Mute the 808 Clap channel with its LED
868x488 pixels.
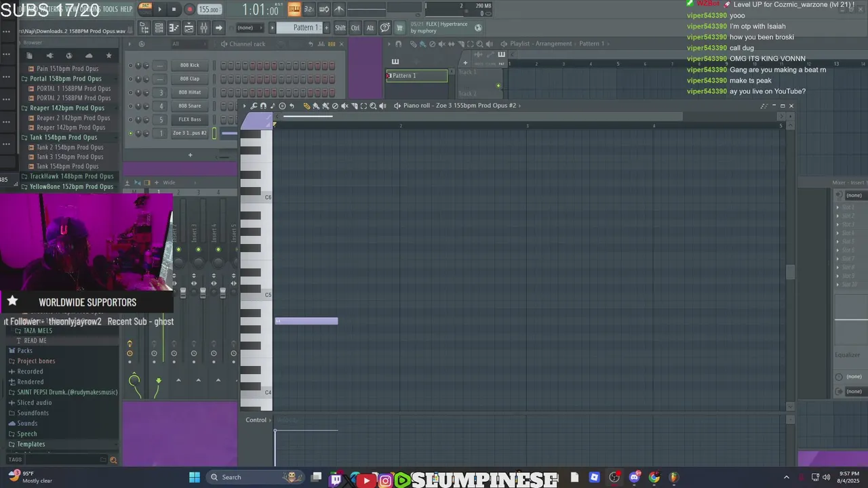click(131, 79)
